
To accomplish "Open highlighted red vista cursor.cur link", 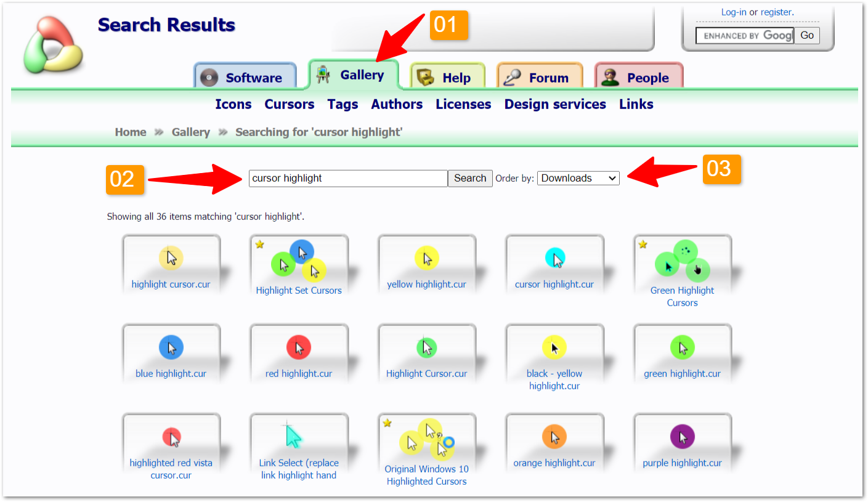I will (x=171, y=469).
